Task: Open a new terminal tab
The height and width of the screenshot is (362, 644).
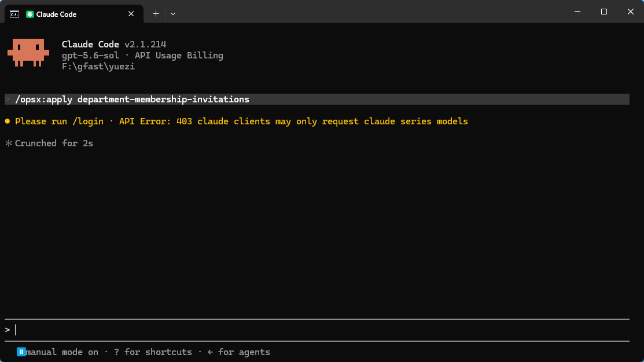Action: (x=156, y=14)
